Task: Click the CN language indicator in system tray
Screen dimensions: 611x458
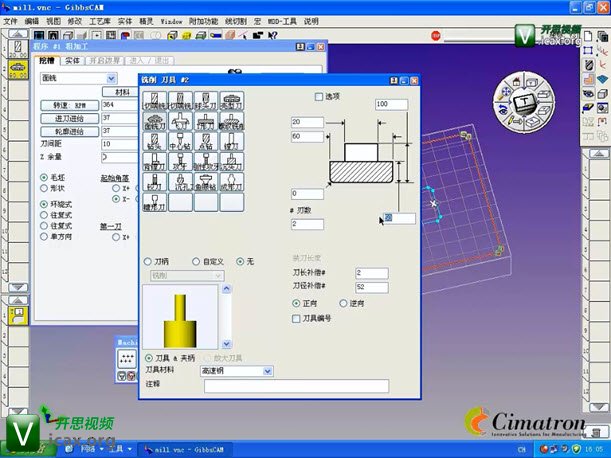Action: pyautogui.click(x=522, y=449)
